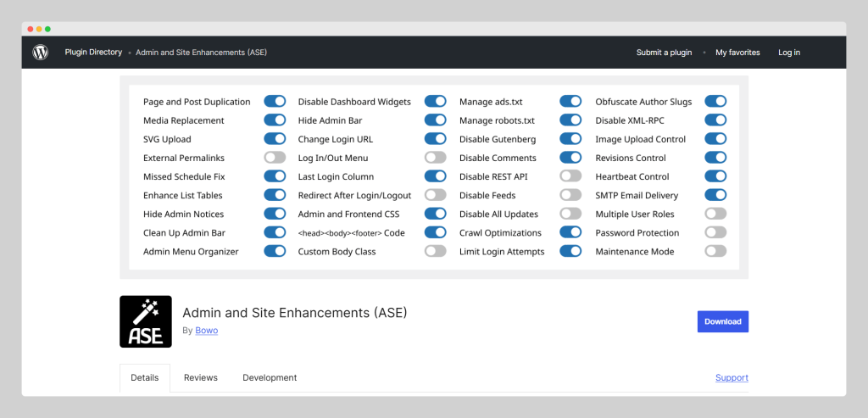The height and width of the screenshot is (418, 868).
Task: Toggle Admin and Frontend CSS switch
Action: (435, 214)
